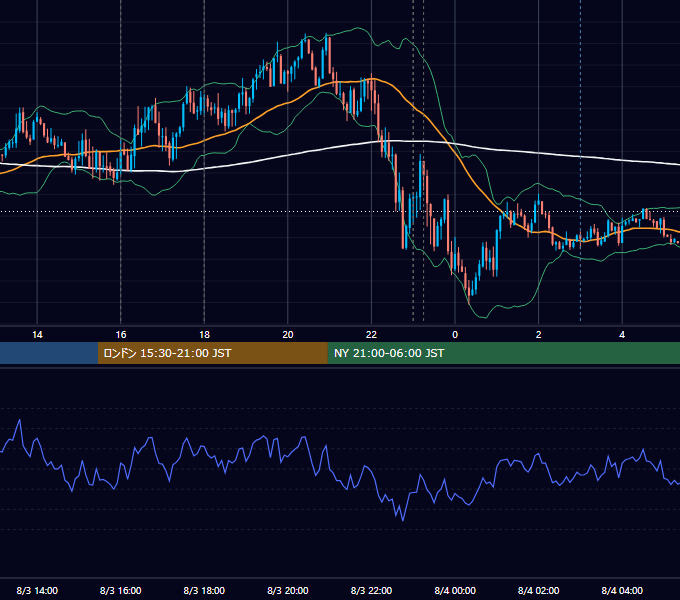Click hour label 20 on price chart axis

pyautogui.click(x=288, y=334)
